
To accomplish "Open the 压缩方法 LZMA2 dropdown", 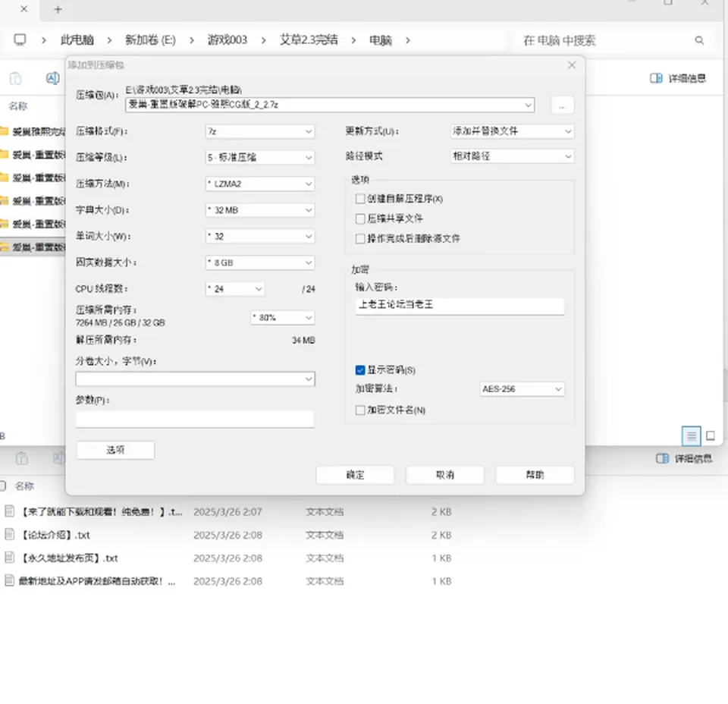I will pyautogui.click(x=260, y=184).
